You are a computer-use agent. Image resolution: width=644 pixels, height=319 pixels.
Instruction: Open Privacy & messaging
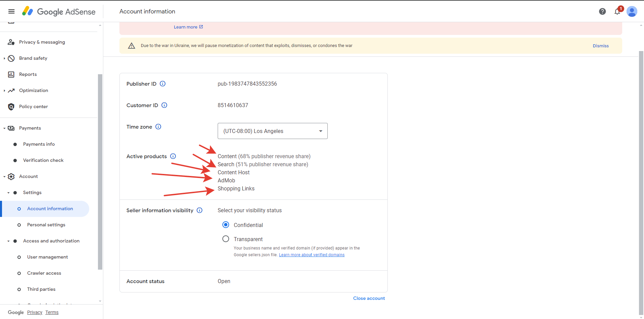pyautogui.click(x=42, y=42)
